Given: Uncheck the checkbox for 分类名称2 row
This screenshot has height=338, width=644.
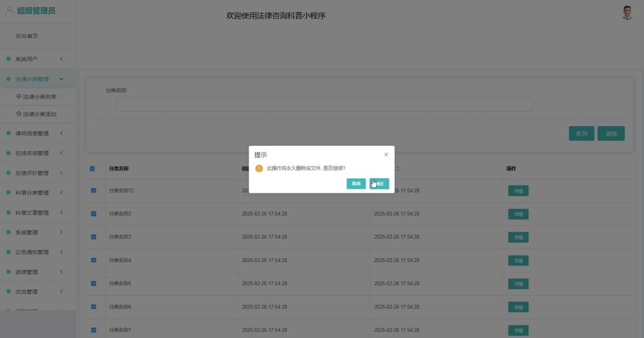Looking at the screenshot, I should [x=94, y=214].
